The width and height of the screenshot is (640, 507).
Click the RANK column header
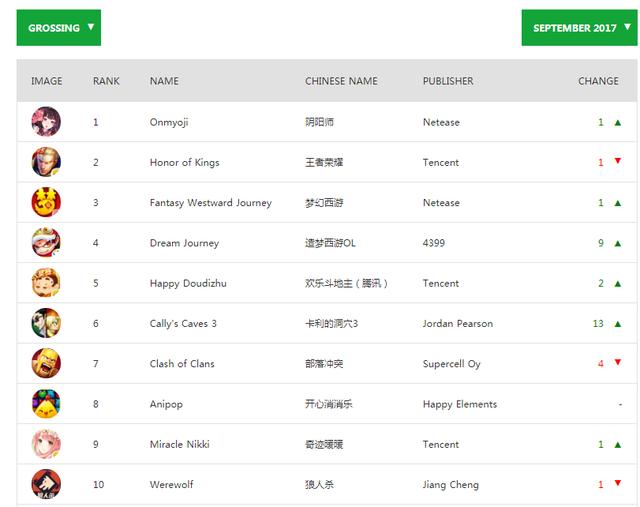pos(106,81)
